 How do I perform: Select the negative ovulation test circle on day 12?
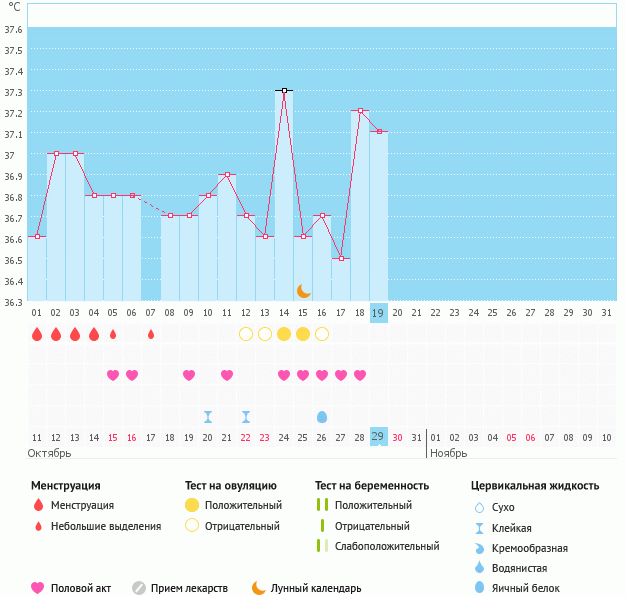[246, 334]
